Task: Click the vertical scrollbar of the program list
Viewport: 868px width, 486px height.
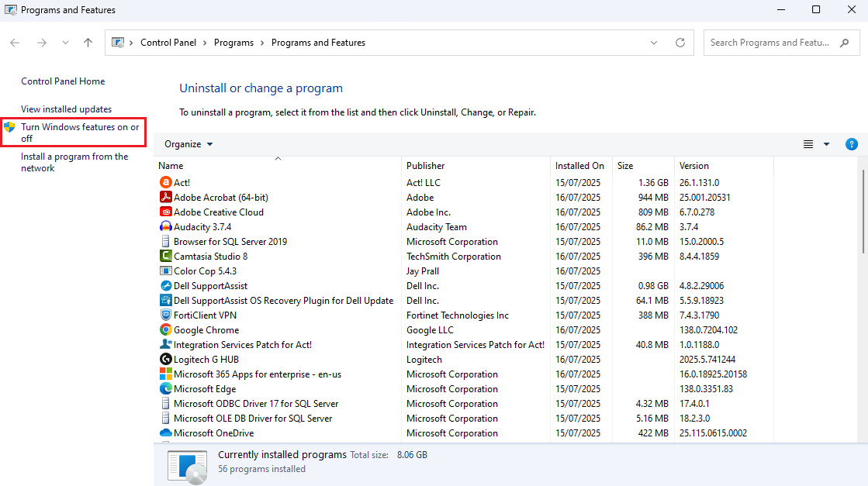Action: tap(863, 211)
